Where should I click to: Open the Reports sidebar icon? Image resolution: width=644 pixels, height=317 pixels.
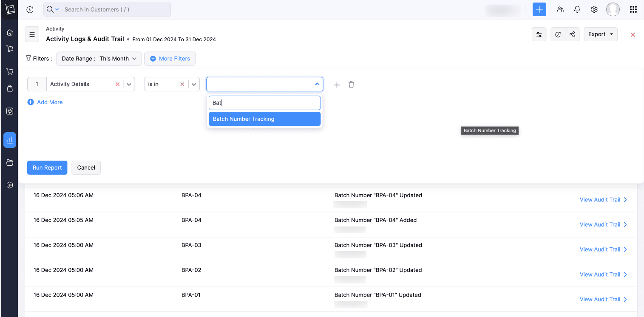[10, 140]
